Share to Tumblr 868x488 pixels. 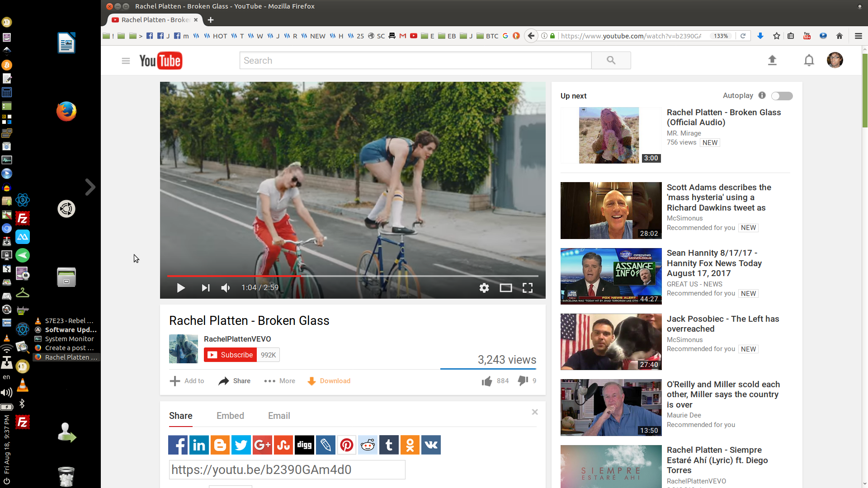389,445
